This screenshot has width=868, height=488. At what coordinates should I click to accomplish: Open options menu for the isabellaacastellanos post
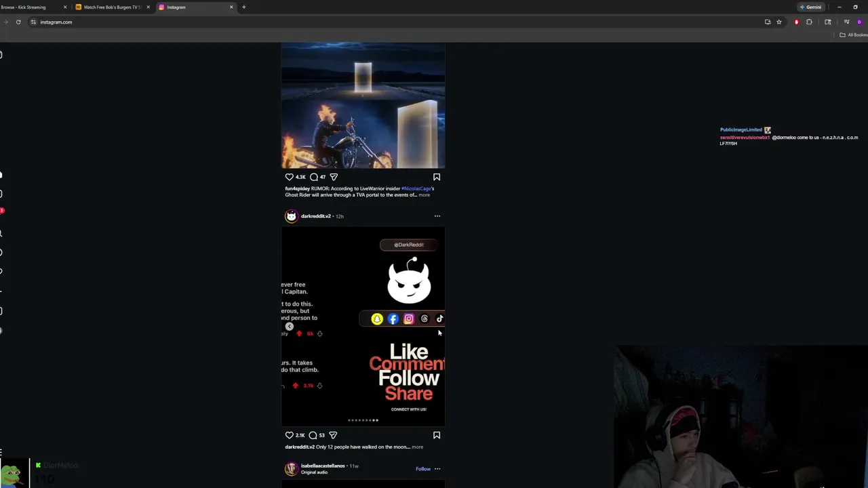[437, 469]
